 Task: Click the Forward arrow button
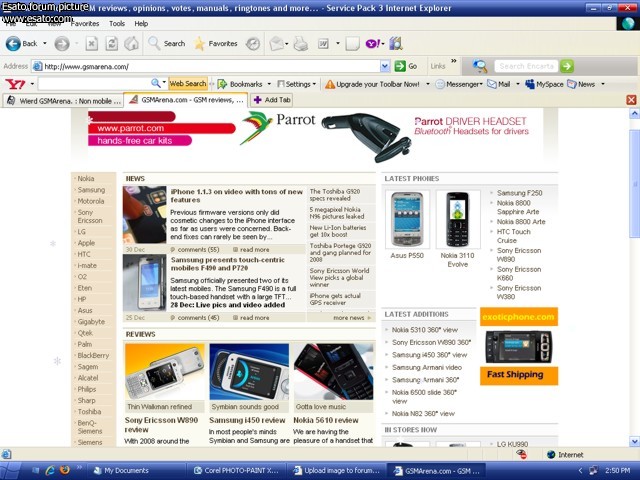pyautogui.click(x=62, y=43)
